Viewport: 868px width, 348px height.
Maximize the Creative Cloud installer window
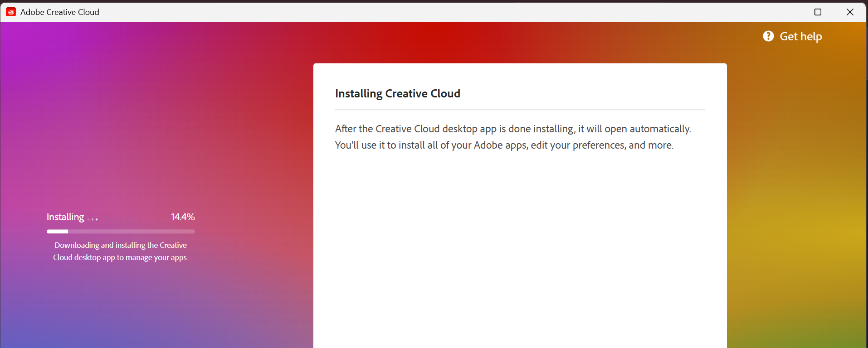click(818, 12)
